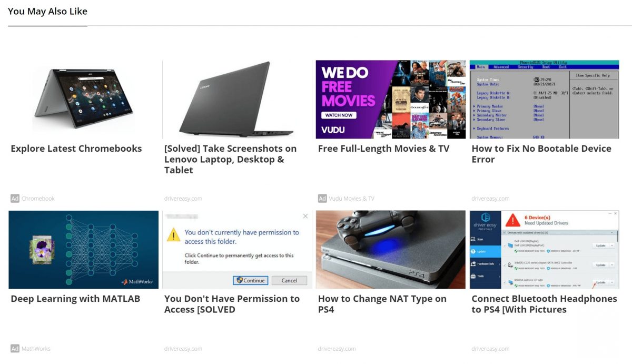Open Deep Learning with MATLAB link
632x364 pixels.
(75, 299)
